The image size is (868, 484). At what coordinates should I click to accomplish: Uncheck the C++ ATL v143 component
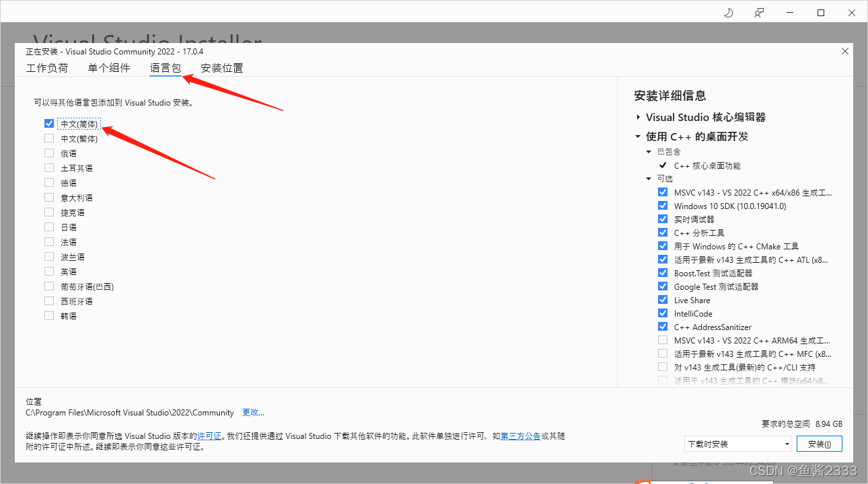(663, 259)
